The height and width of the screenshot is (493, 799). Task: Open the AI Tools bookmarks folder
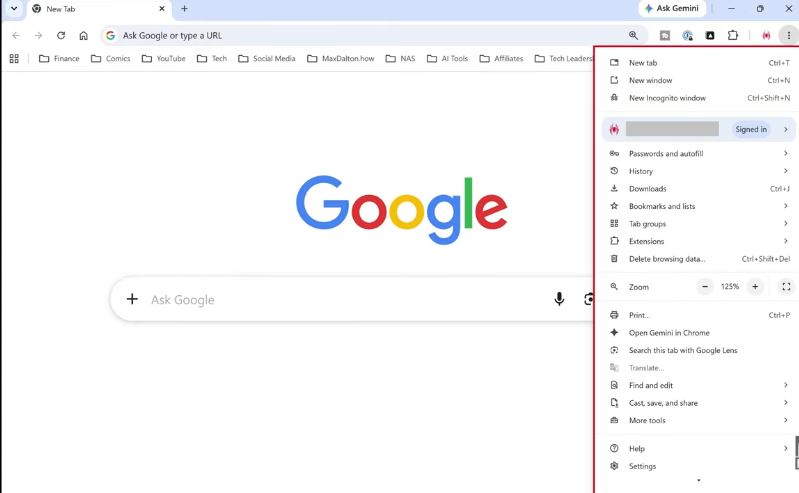point(447,59)
